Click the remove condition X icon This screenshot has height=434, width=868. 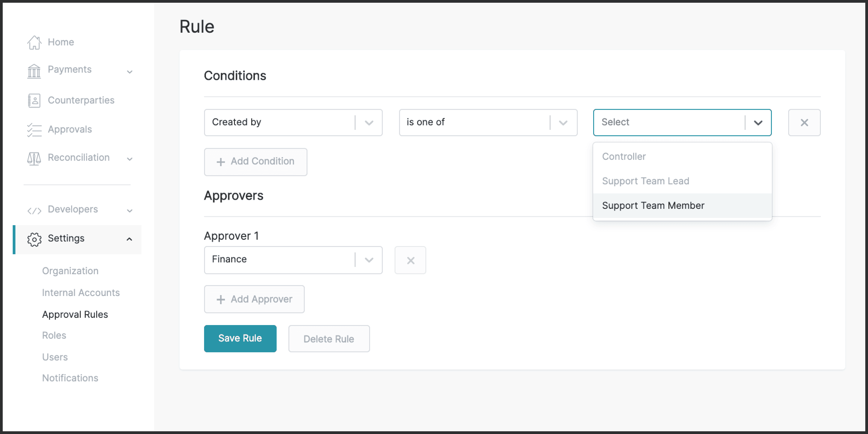point(804,123)
